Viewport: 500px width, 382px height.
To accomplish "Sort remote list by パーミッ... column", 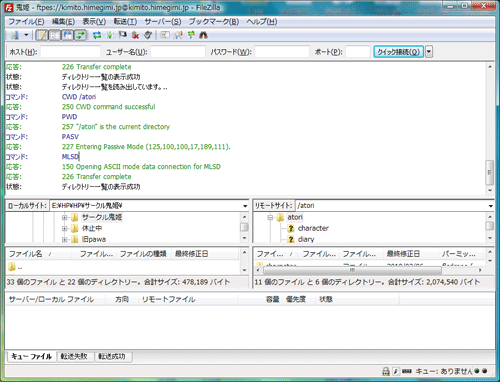I will [x=461, y=254].
